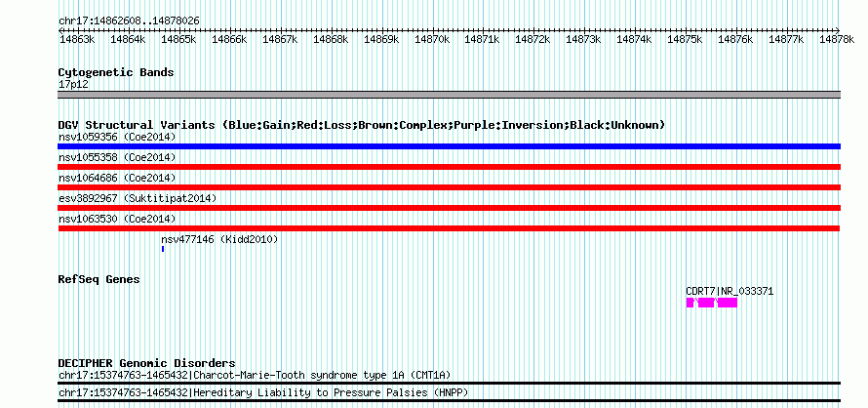Image resolution: width=868 pixels, height=408 pixels.
Task: Click the 14869k ruler tick label
Action: [381, 39]
